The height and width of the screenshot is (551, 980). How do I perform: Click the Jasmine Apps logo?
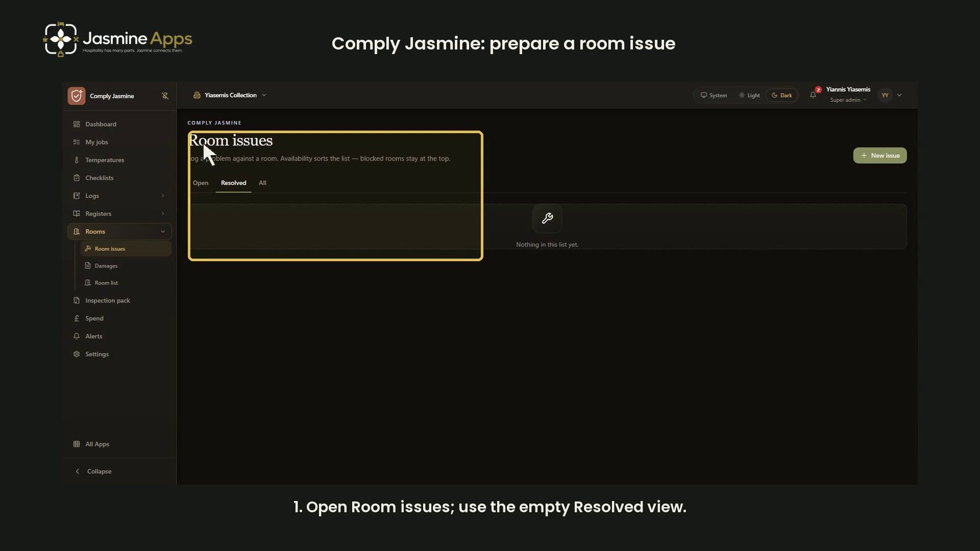click(x=118, y=39)
